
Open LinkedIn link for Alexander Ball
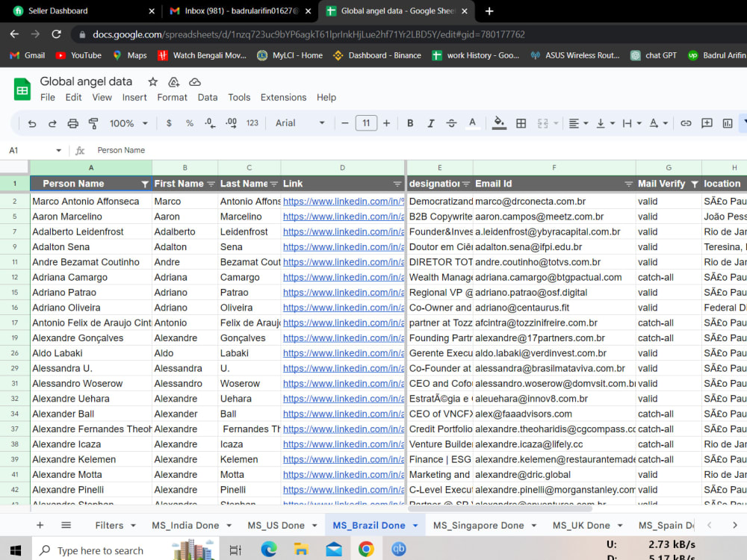(344, 414)
